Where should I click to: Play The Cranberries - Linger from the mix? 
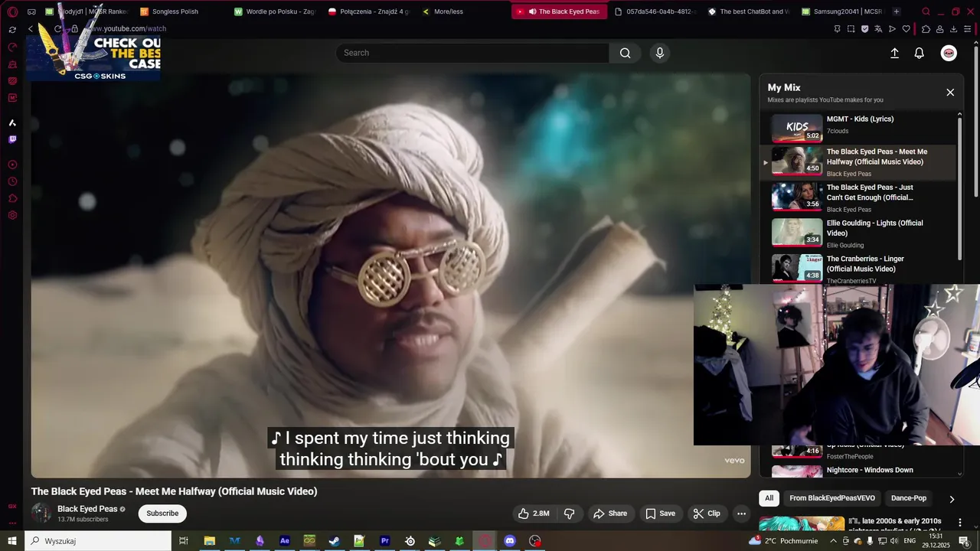[x=857, y=269]
